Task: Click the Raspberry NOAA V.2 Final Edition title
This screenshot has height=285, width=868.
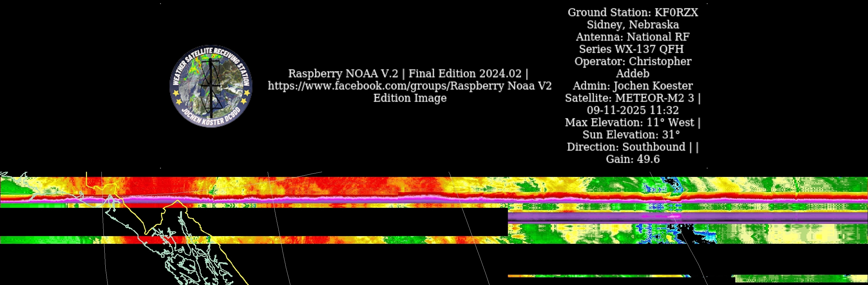Action: [408, 73]
